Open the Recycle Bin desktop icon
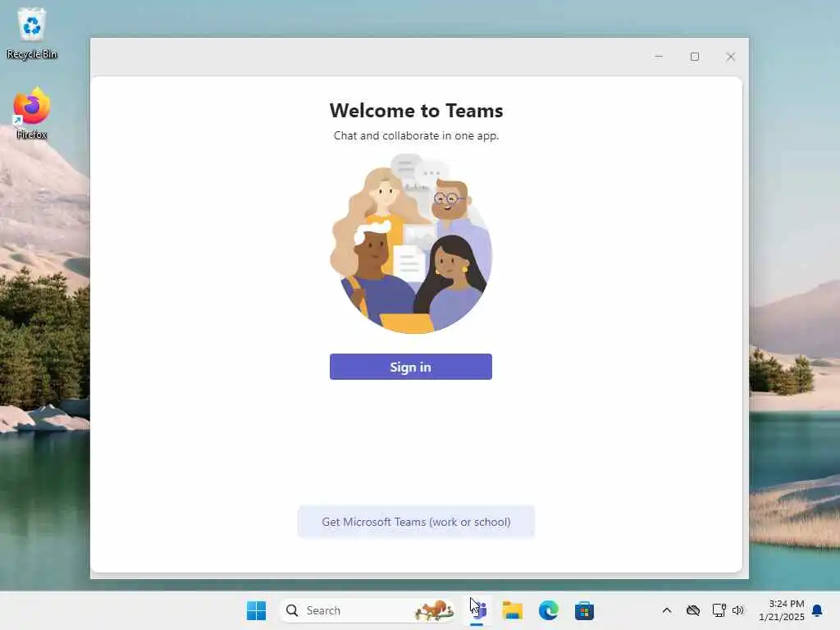840x630 pixels. tap(32, 33)
